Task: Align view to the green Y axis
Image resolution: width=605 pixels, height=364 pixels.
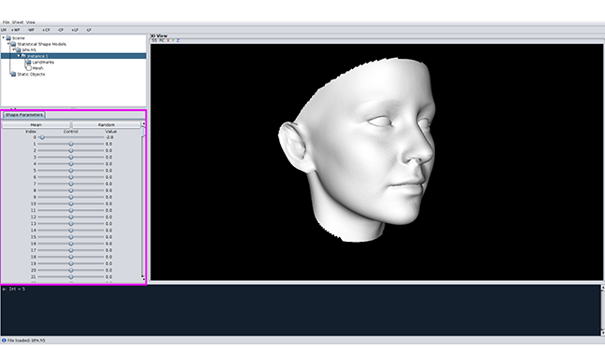Action: point(173,40)
